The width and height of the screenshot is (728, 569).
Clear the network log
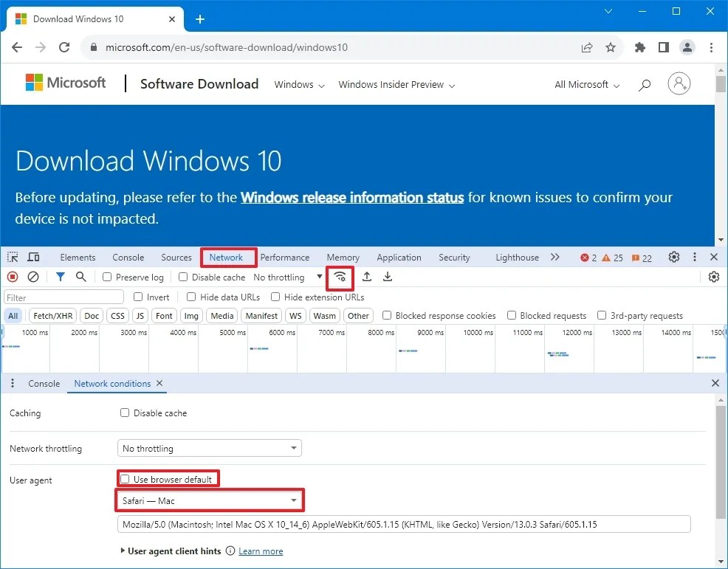(32, 277)
